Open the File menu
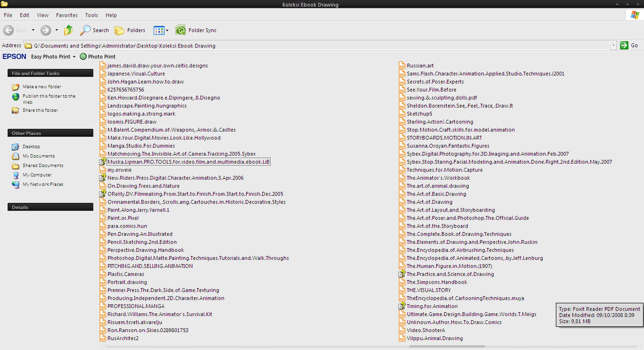The image size is (644, 350). (x=8, y=15)
